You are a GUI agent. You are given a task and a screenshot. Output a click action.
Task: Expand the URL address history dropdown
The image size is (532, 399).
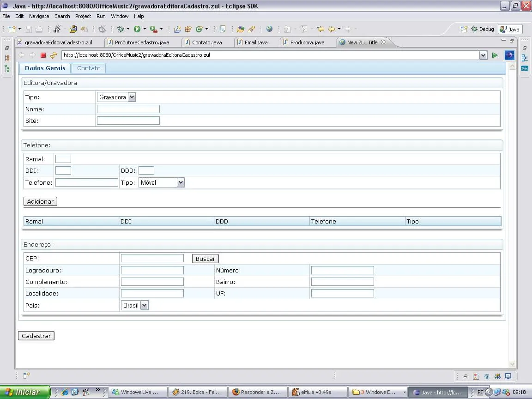tap(483, 55)
